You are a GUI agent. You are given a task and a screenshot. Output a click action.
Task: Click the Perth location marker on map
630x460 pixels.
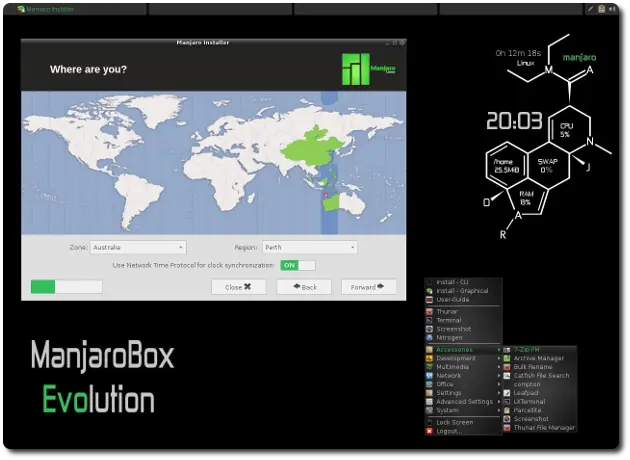click(326, 196)
